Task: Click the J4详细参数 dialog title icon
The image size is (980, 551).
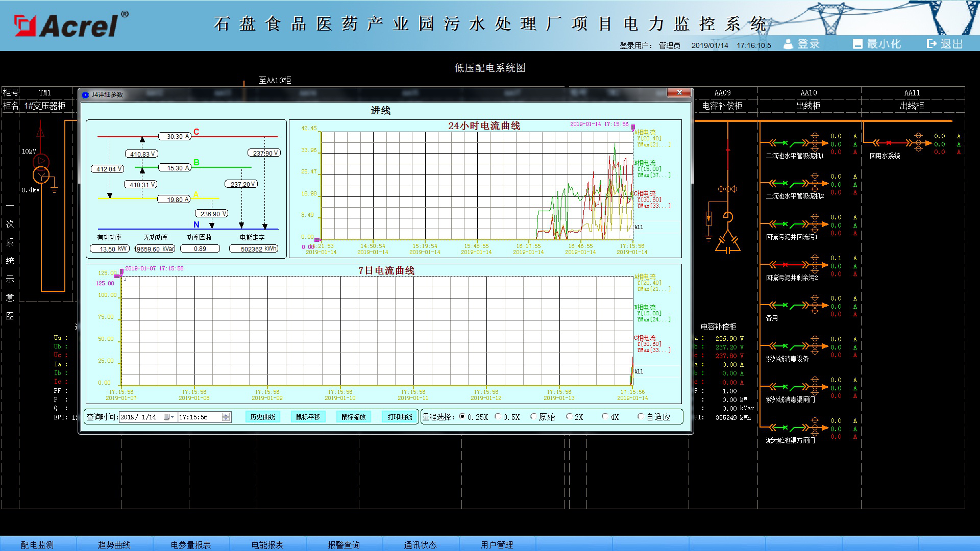Action: tap(85, 95)
